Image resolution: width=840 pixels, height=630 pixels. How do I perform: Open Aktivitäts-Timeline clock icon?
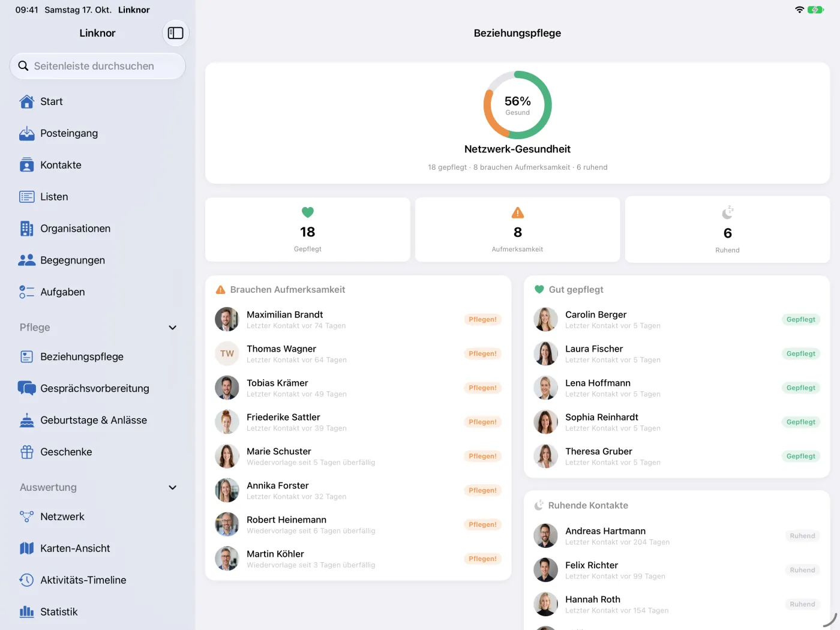point(27,580)
